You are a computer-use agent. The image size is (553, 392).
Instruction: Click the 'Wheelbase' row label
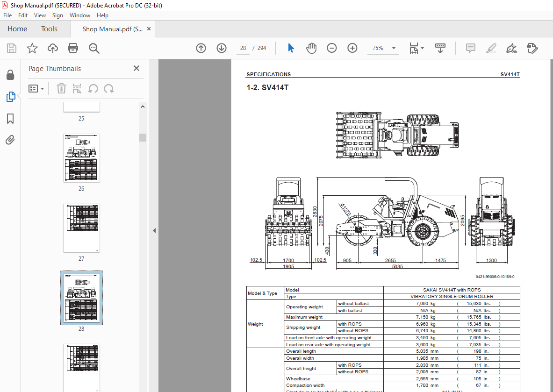pyautogui.click(x=298, y=378)
